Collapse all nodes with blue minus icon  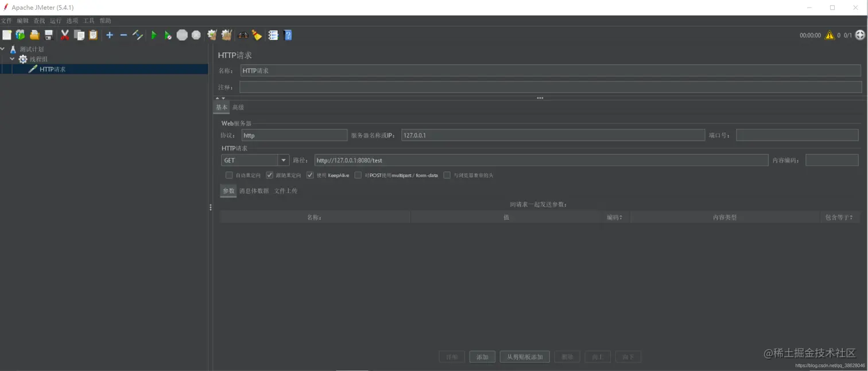coord(123,35)
